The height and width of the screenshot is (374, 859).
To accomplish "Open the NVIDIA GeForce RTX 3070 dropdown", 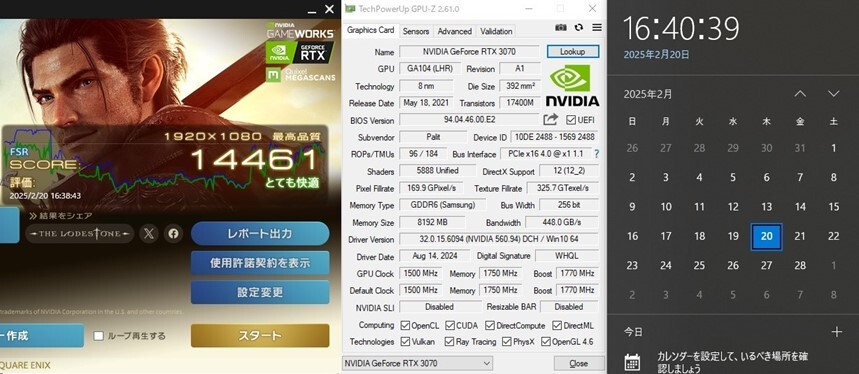I will pos(417,363).
